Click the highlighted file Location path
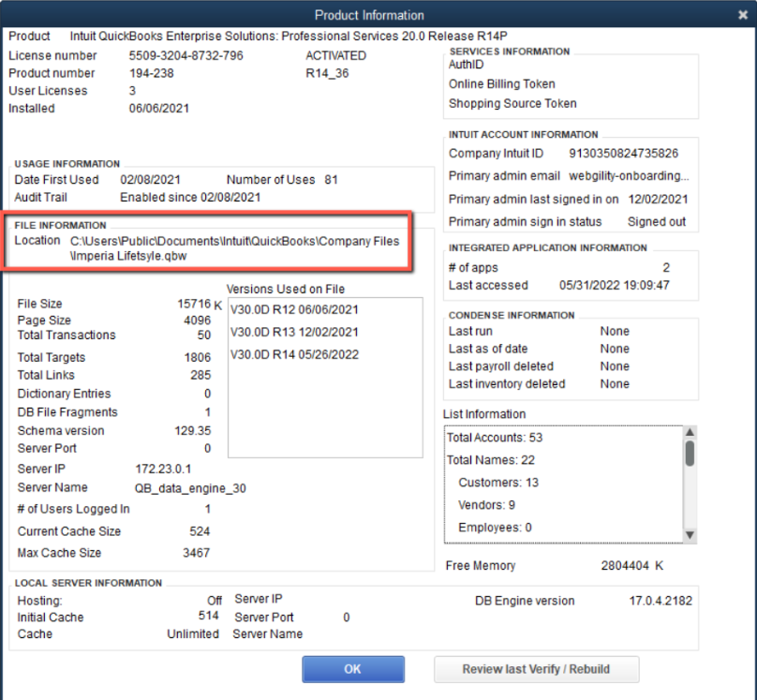Screen dimensions: 757x700 [229, 240]
